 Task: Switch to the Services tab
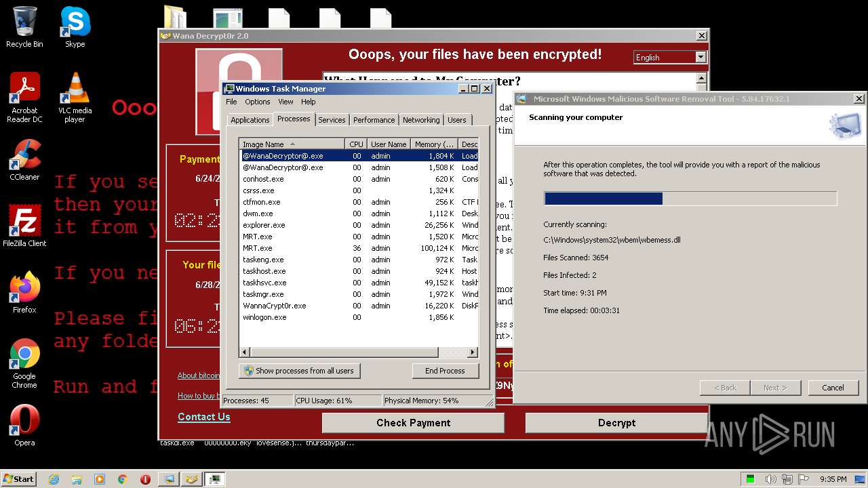pyautogui.click(x=332, y=120)
